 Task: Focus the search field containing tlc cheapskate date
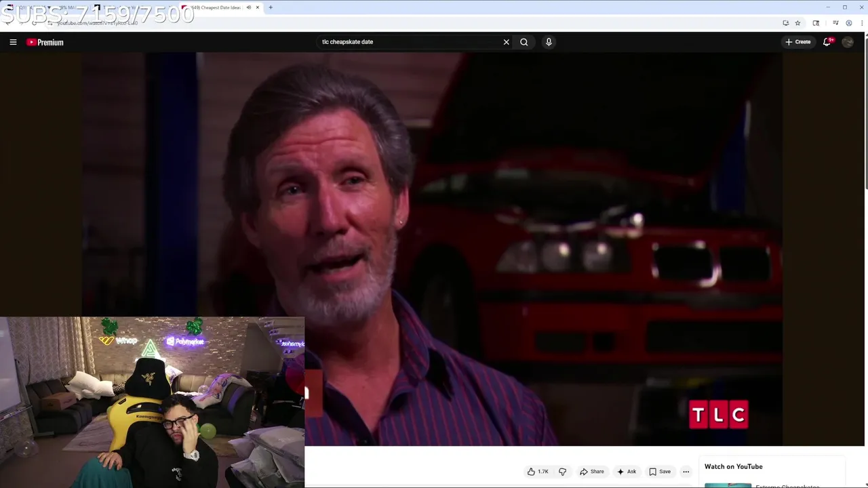pos(409,42)
